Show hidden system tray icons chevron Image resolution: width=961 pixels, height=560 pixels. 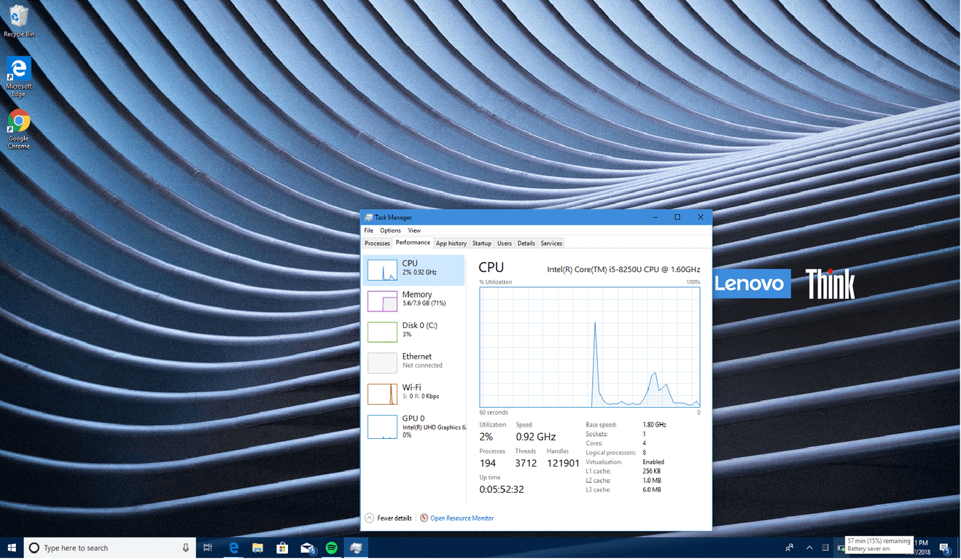[809, 548]
